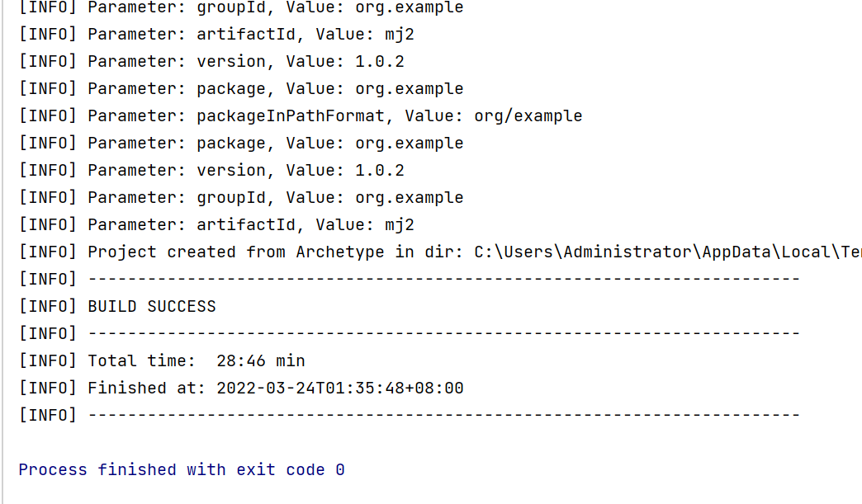Click the topmost groupId org.example line
862x504 pixels.
[x=241, y=7]
